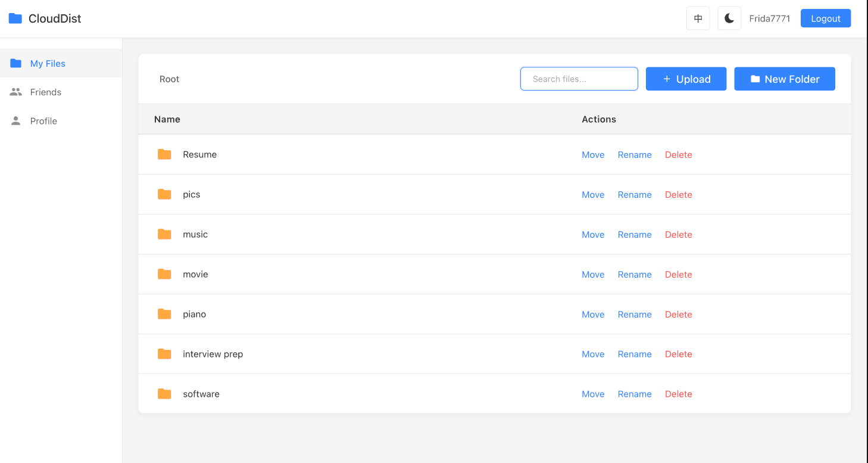The width and height of the screenshot is (868, 463).
Task: Focus the Search files input field
Action: [x=579, y=79]
